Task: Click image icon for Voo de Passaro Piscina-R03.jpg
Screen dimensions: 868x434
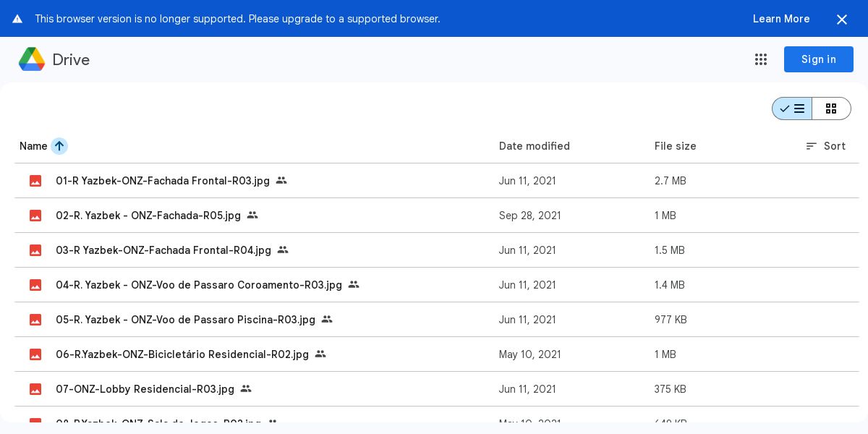Action: [35, 320]
